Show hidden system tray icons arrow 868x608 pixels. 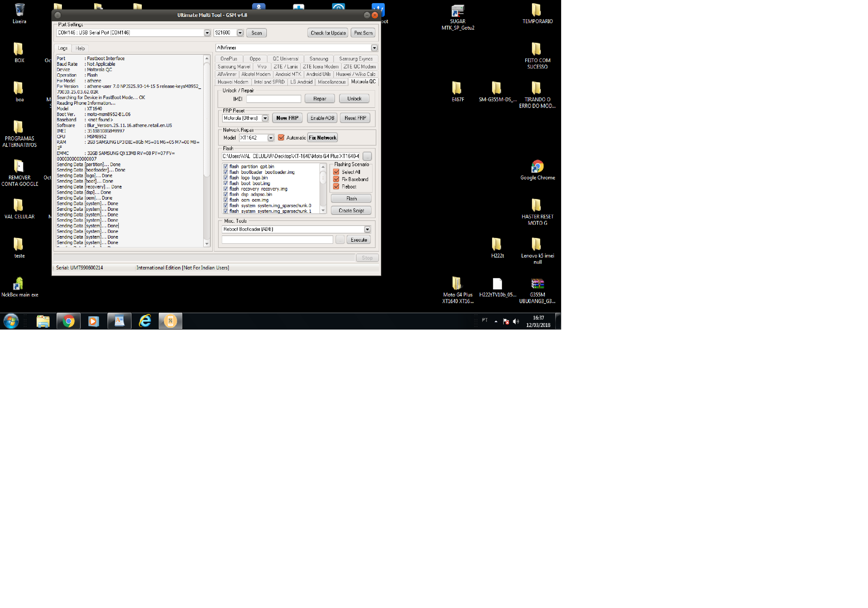click(x=496, y=321)
